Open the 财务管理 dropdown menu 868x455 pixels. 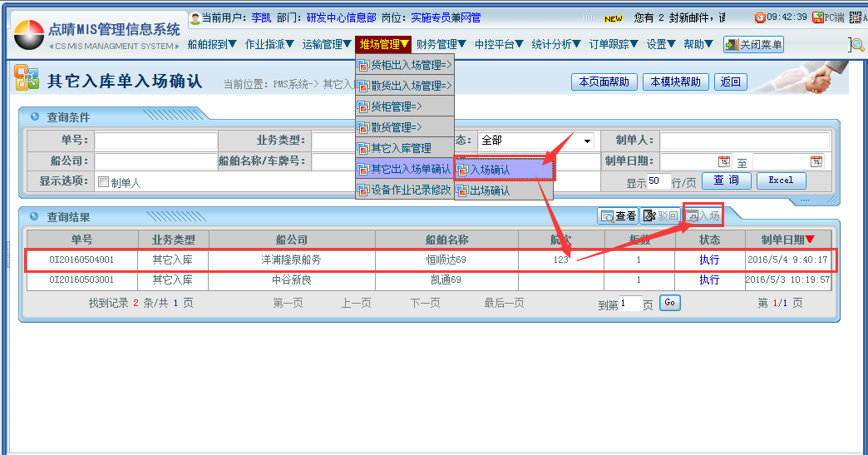point(441,44)
